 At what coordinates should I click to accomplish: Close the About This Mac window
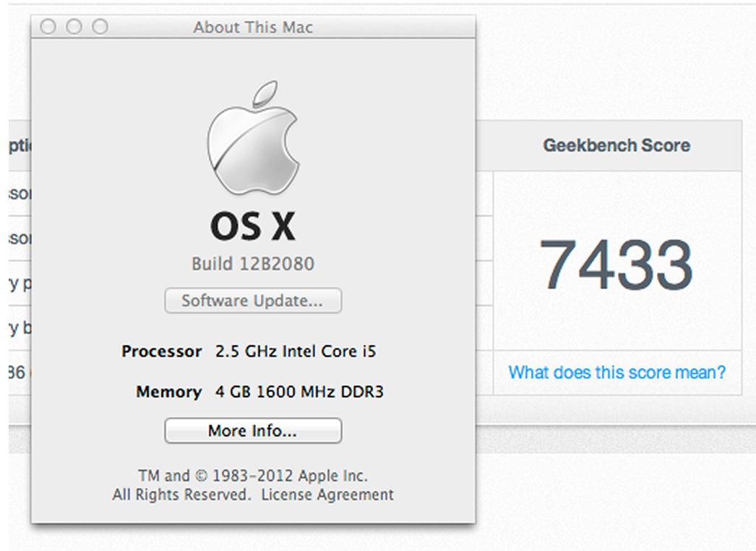(x=48, y=27)
